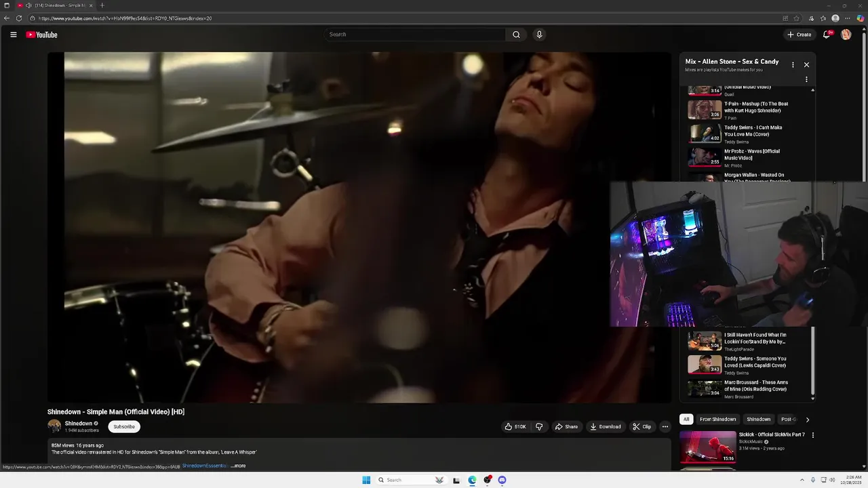This screenshot has width=868, height=488.
Task: Play Marc Broussard These Arms of Mine
Action: pyautogui.click(x=746, y=389)
